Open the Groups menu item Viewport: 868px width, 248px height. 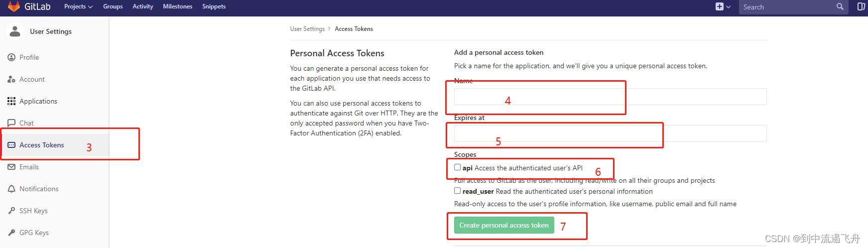pos(113,6)
